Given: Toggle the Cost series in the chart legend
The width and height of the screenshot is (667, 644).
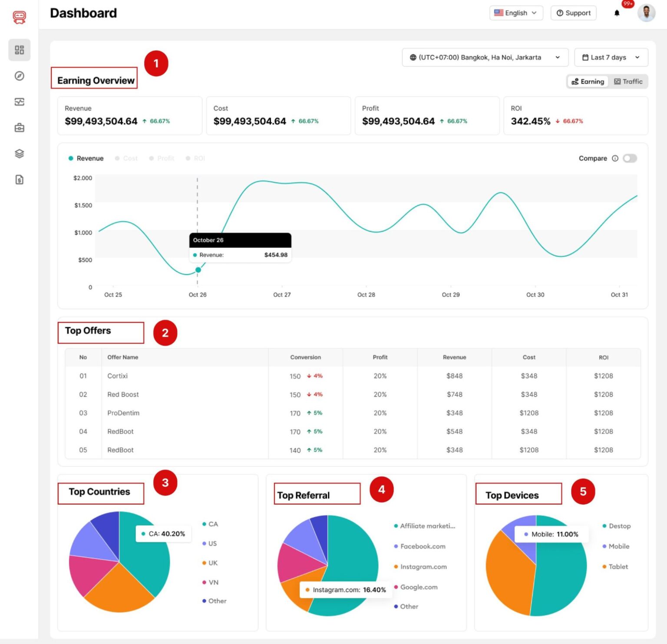Looking at the screenshot, I should click(x=126, y=158).
